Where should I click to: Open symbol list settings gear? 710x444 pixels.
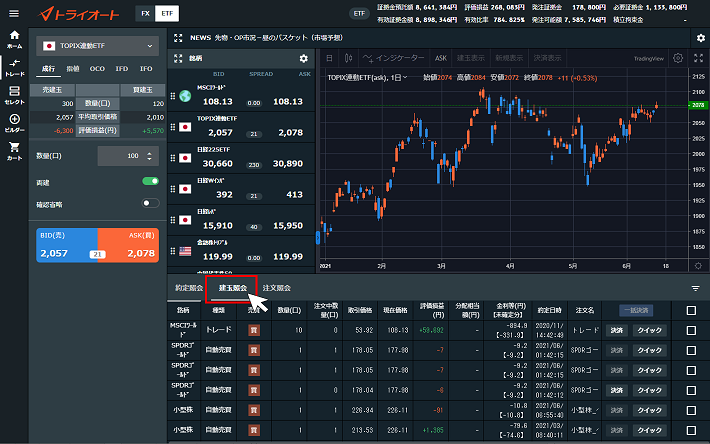[x=303, y=58]
